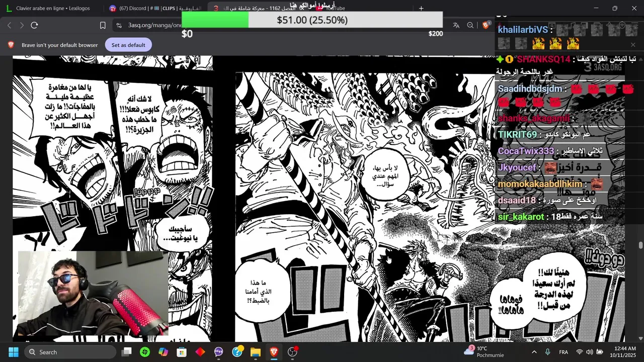Screen dimensions: 644x362
Task: Reload the manga page
Action: [x=34, y=25]
